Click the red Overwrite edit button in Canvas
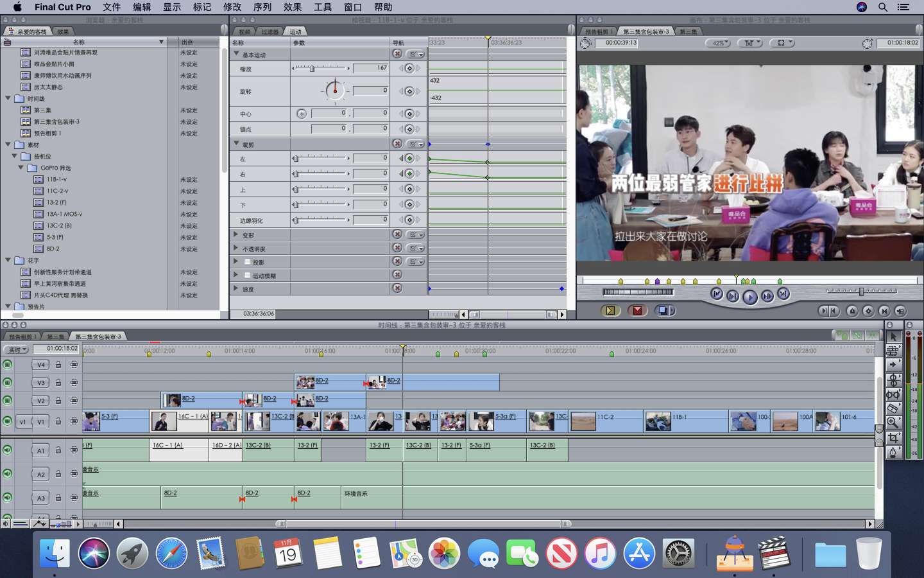924x578 pixels. [637, 311]
